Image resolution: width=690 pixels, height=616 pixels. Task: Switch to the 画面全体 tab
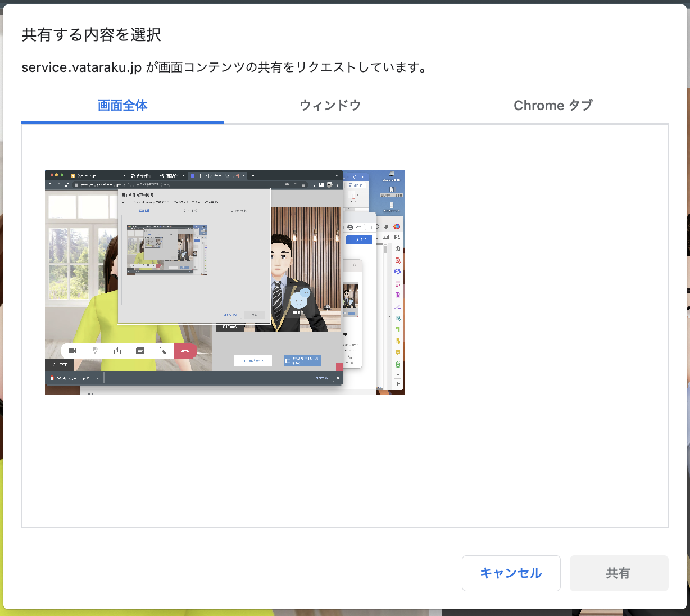[x=122, y=106]
